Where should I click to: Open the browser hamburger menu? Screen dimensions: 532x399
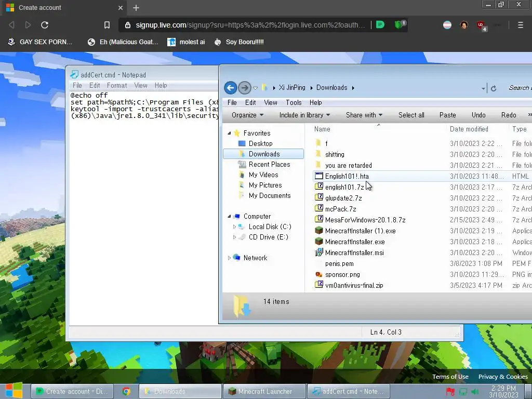pyautogui.click(x=520, y=25)
